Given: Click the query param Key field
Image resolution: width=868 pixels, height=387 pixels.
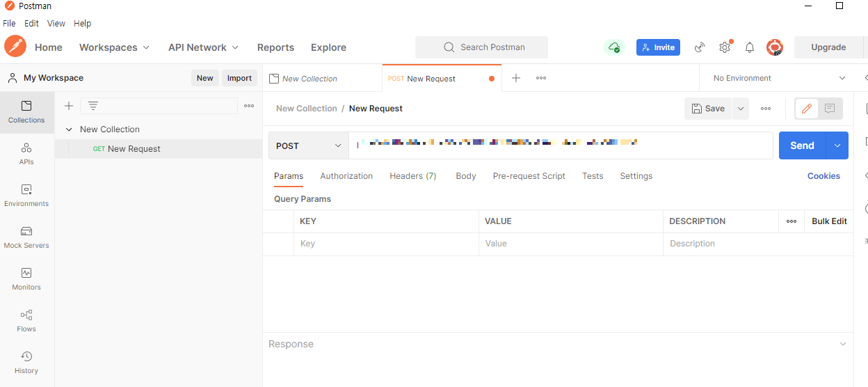Looking at the screenshot, I should point(386,244).
